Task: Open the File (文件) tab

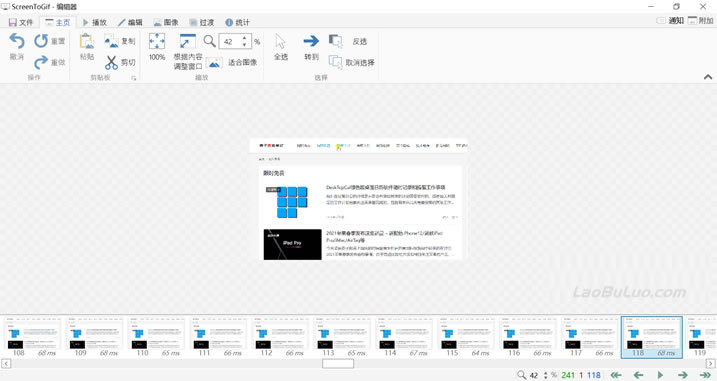Action: click(x=21, y=22)
